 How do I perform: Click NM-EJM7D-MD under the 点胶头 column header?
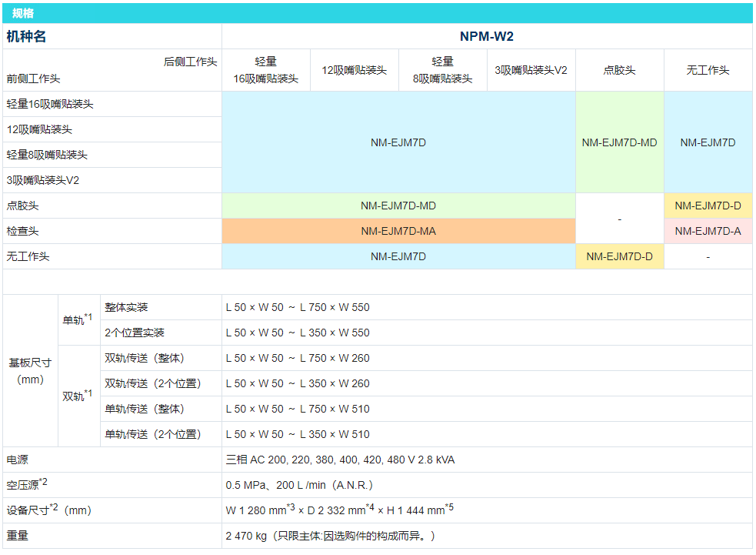point(620,142)
